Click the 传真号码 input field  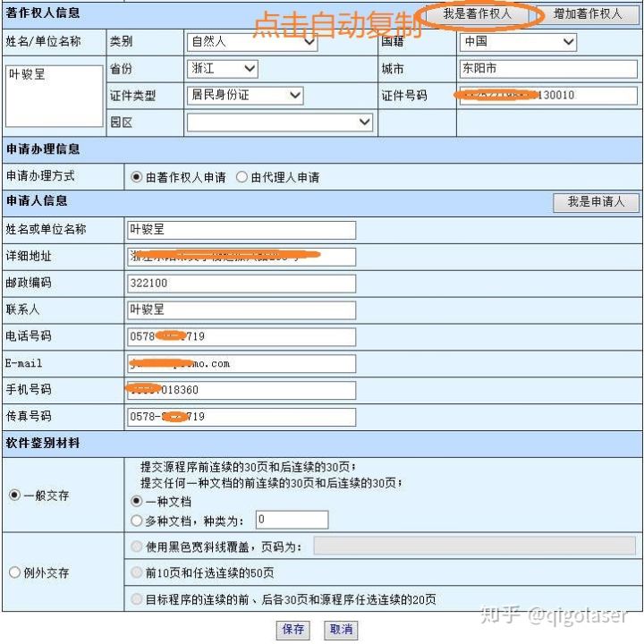pos(241,417)
